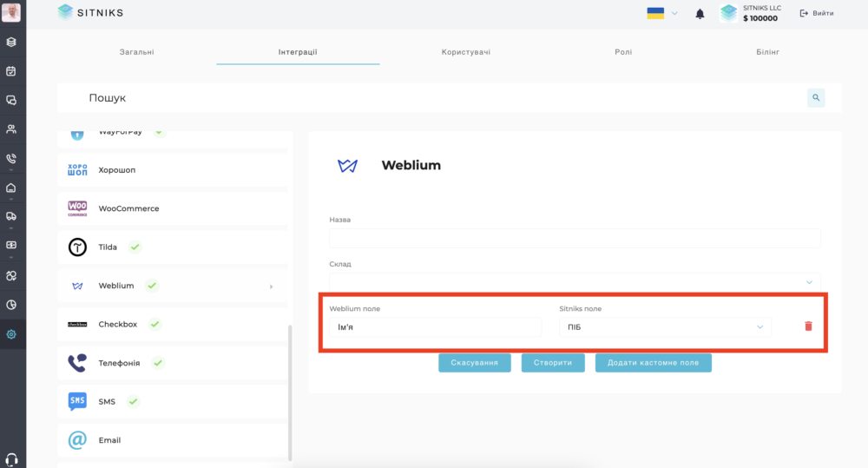Click green checkmark next to Tilda
Screen dimensions: 868x468
point(135,247)
